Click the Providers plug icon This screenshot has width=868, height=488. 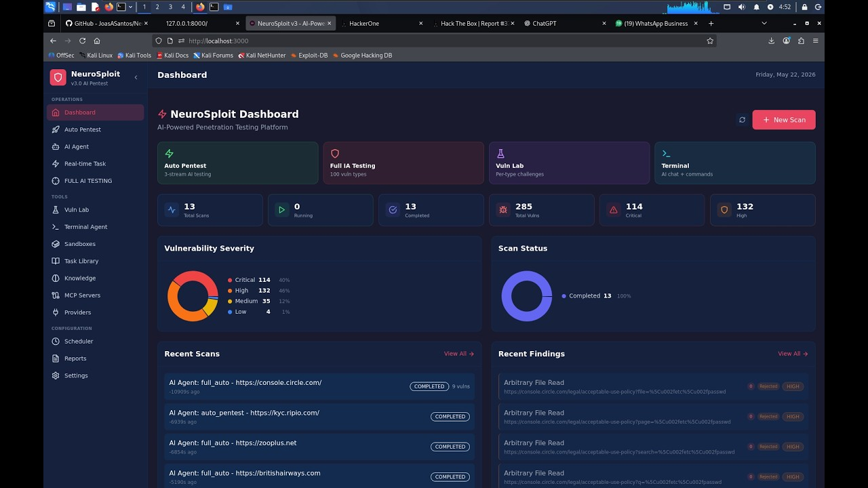[x=56, y=312]
